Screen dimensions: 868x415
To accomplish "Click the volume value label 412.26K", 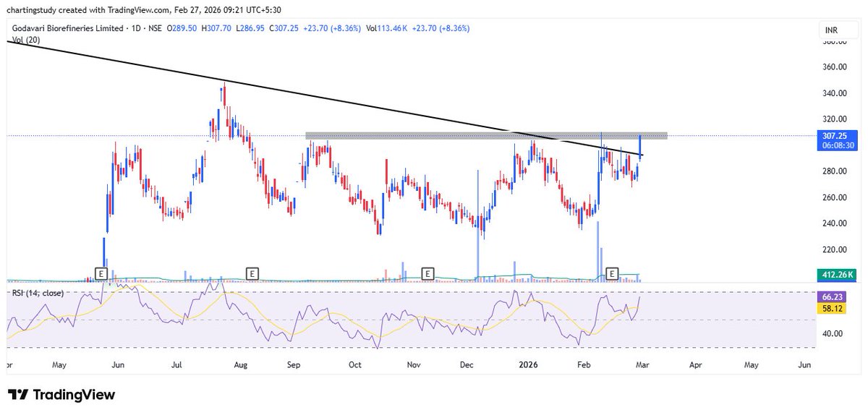I will pos(835,275).
